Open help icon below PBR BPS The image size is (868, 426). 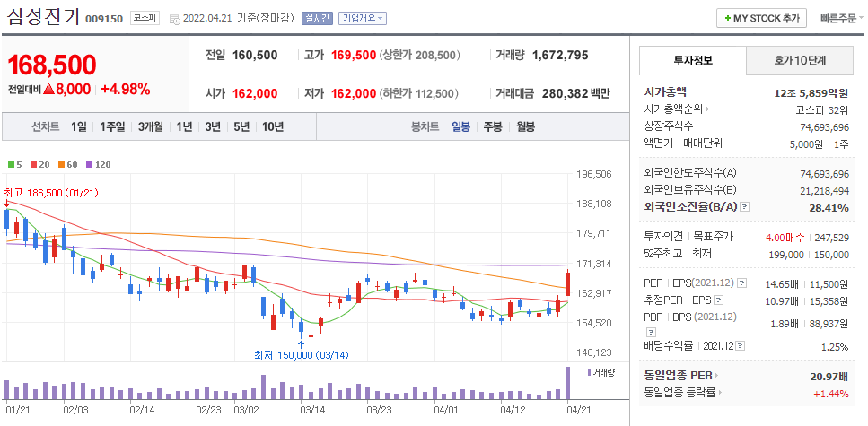(x=649, y=332)
